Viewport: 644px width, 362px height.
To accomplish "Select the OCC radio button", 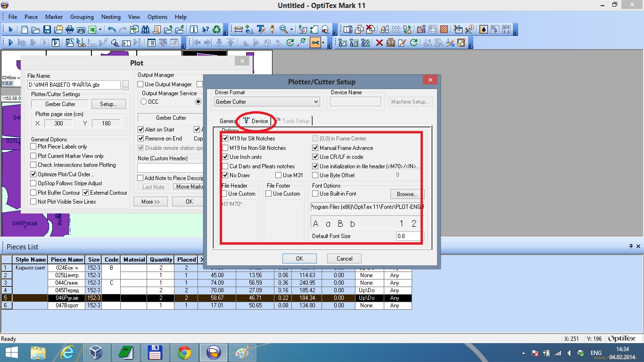I will (x=144, y=102).
